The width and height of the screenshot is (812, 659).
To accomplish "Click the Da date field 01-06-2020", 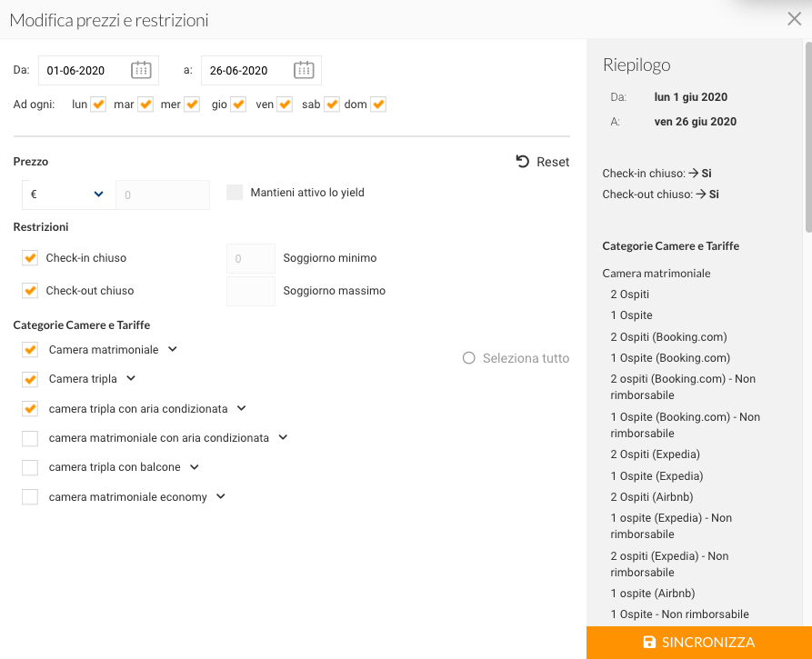I will [x=98, y=70].
